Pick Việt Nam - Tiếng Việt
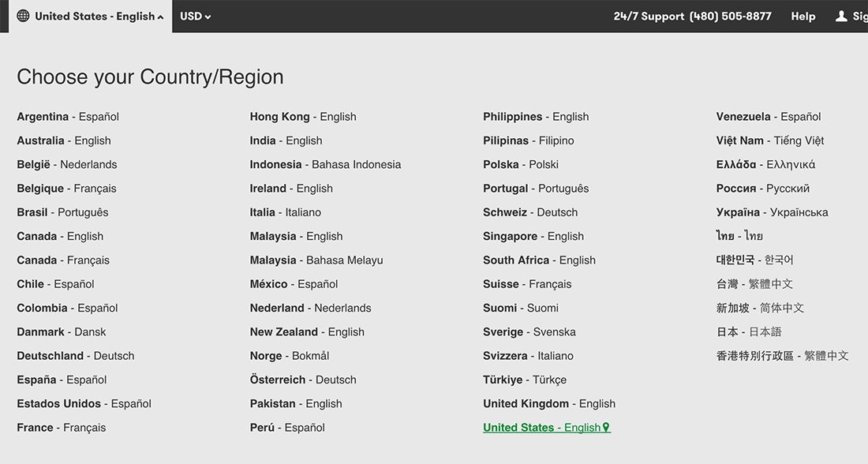This screenshot has height=464, width=868. pyautogui.click(x=770, y=140)
